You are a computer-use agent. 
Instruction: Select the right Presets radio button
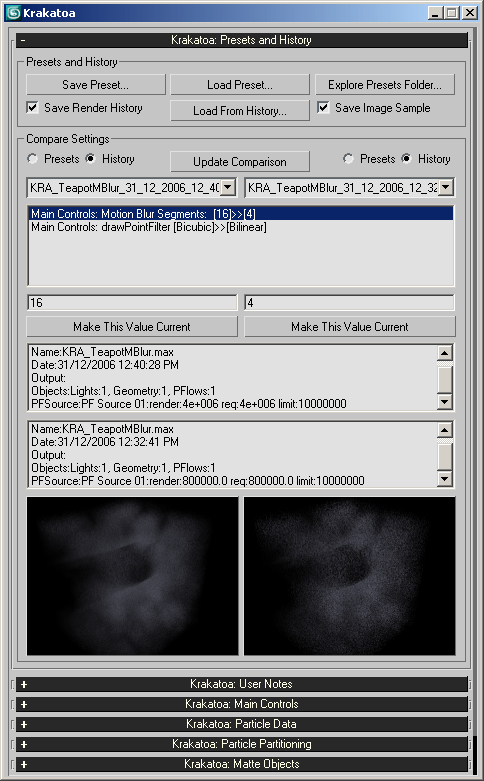pyautogui.click(x=349, y=159)
